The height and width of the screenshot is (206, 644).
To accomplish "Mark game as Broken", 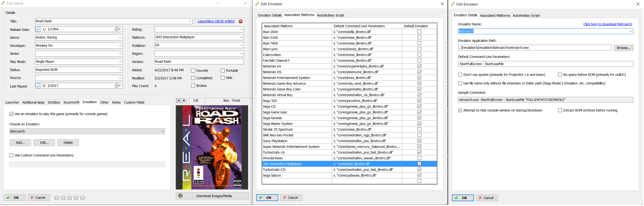I will 193,86.
